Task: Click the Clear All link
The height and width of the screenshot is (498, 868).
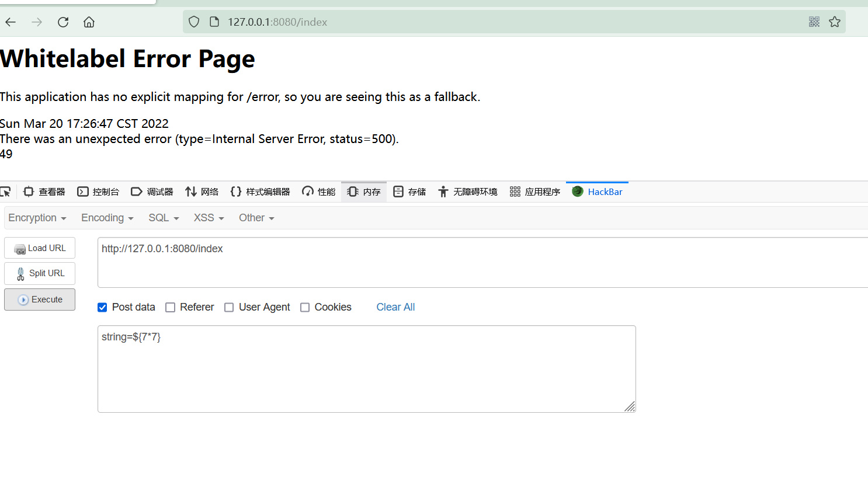Action: [x=395, y=307]
